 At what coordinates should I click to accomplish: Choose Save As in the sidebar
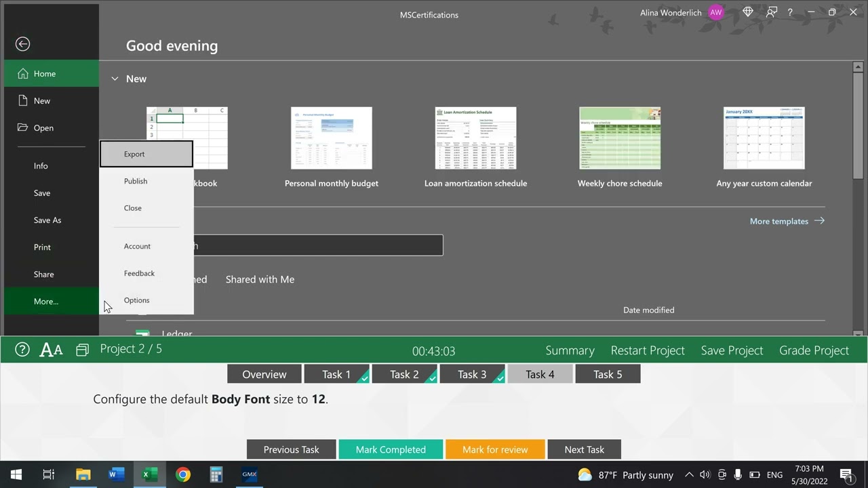click(x=52, y=220)
